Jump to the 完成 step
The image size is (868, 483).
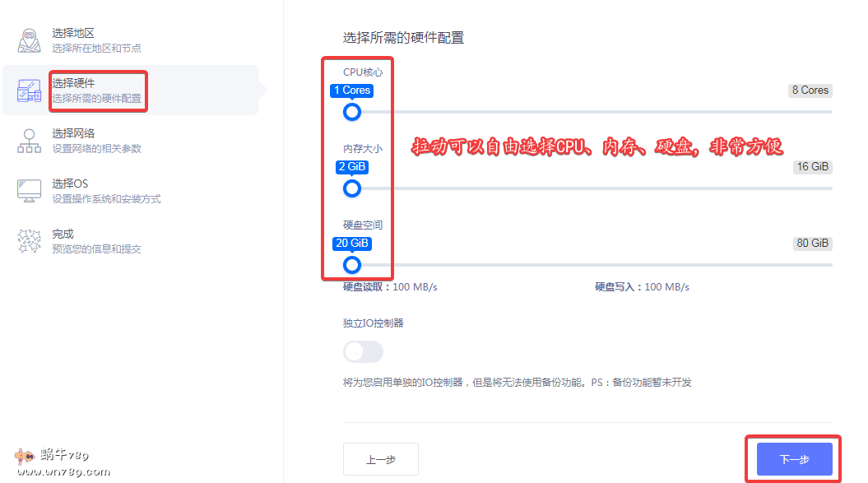pos(63,234)
